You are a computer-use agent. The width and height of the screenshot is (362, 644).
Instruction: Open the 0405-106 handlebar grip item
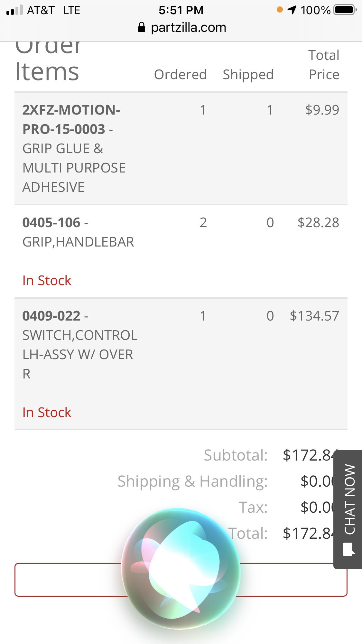[x=51, y=222]
